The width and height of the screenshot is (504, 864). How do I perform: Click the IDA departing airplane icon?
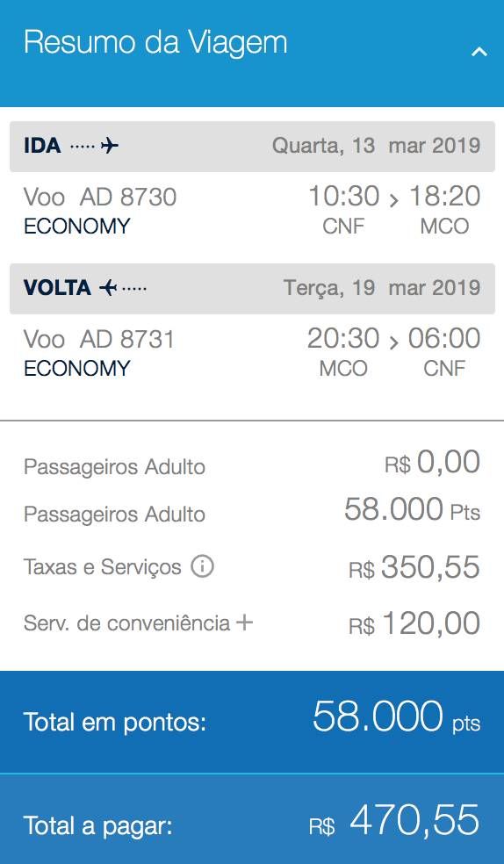(110, 146)
